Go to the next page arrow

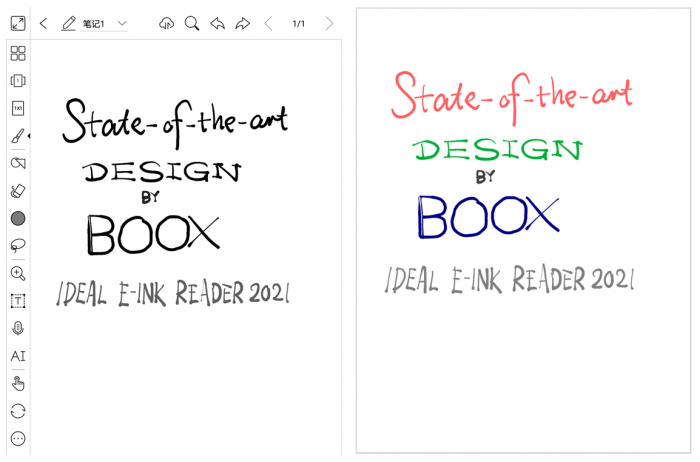[x=329, y=23]
